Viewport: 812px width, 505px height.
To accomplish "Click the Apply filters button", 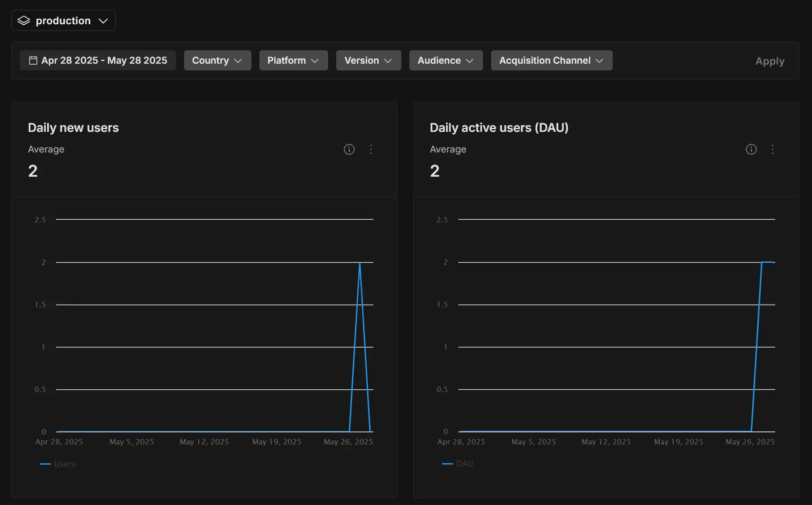I will pyautogui.click(x=770, y=61).
